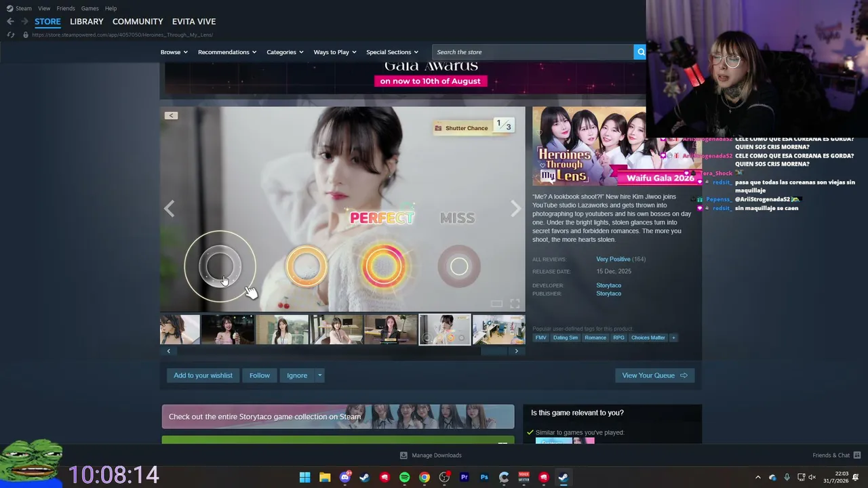This screenshot has height=488, width=868.
Task: Open Voicemeeter from the taskbar
Action: pos(524,477)
